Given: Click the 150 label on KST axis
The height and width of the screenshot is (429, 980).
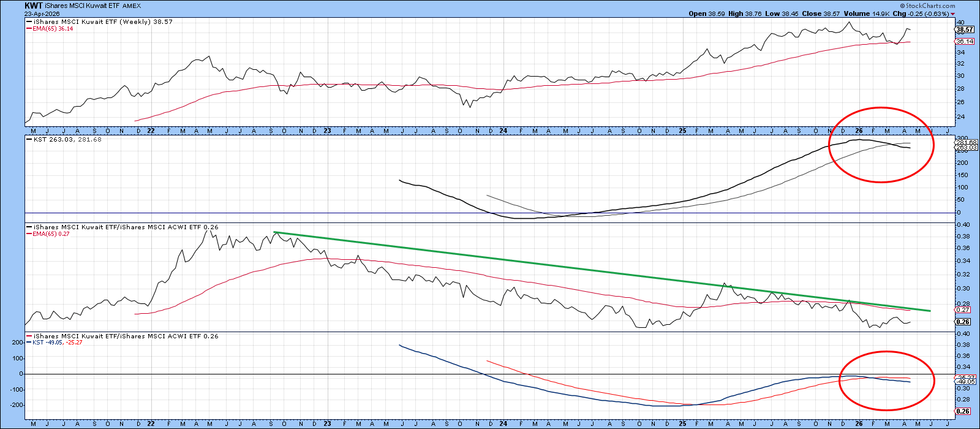Looking at the screenshot, I should tap(961, 175).
